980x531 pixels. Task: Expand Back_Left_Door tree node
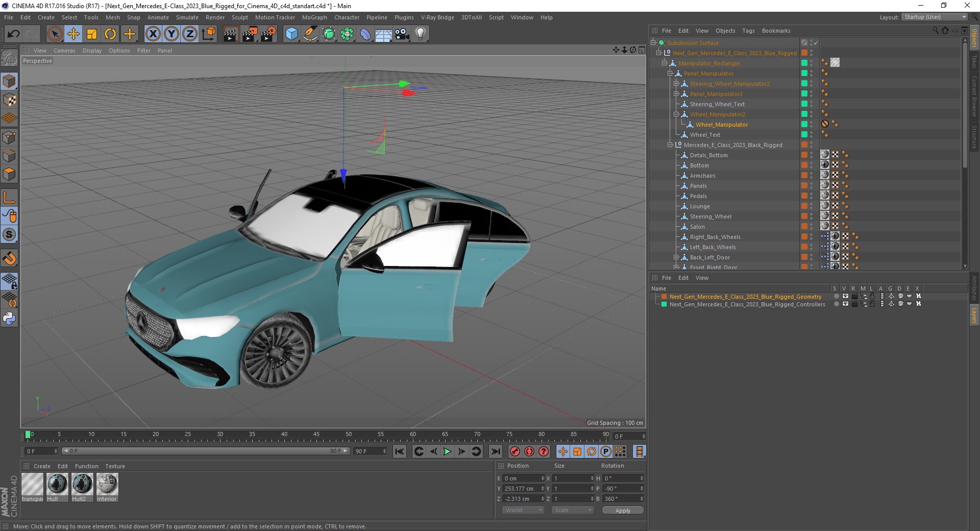[x=676, y=257]
